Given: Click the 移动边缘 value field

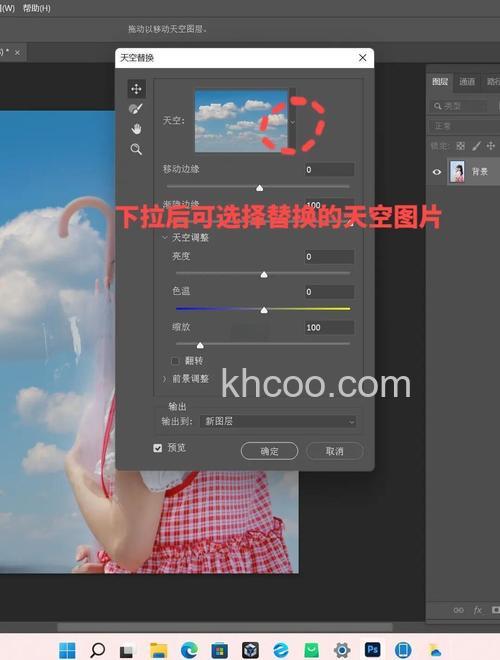Looking at the screenshot, I should coord(329,170).
